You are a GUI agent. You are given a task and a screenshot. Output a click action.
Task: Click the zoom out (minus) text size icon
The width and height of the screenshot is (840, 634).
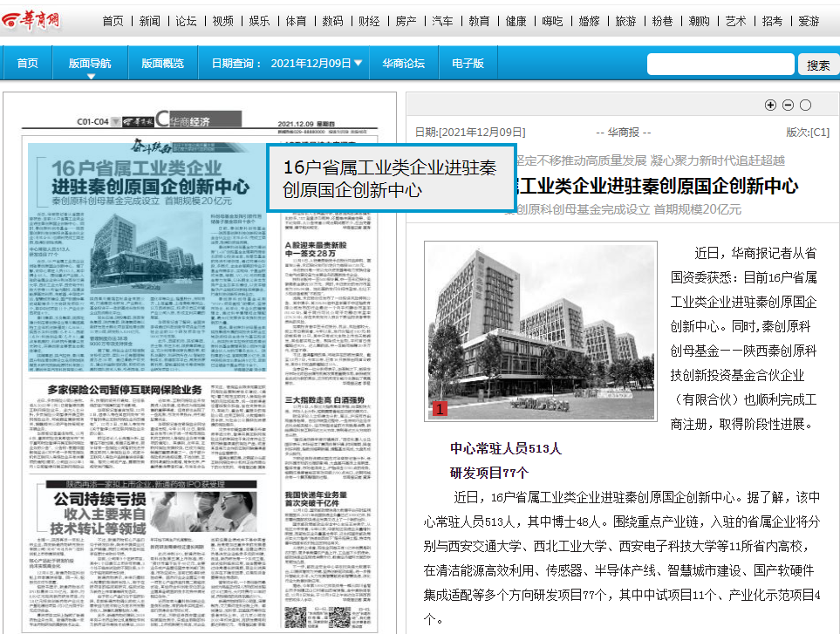coord(788,106)
